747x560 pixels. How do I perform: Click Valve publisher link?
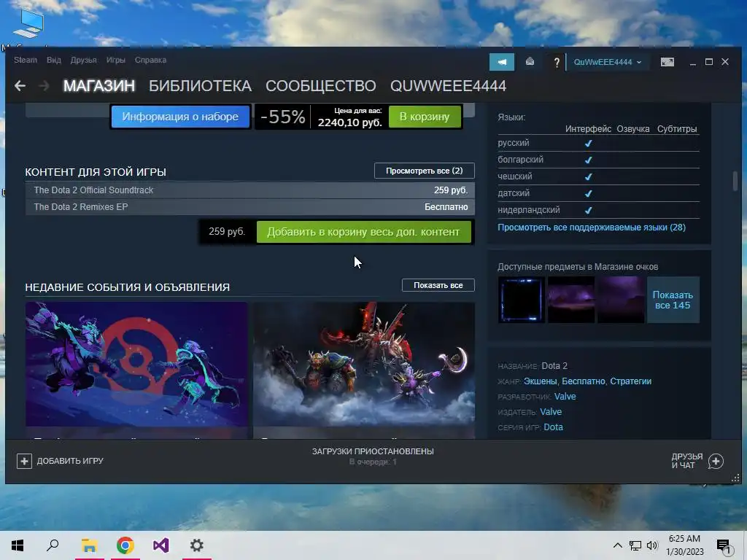pyautogui.click(x=551, y=411)
